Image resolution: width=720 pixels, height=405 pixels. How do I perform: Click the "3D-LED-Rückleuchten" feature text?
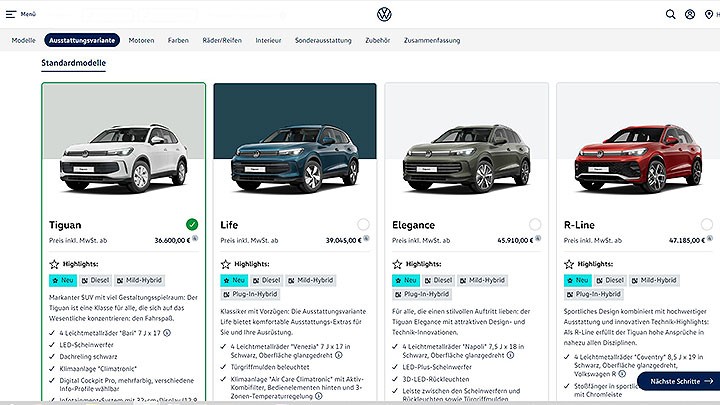[436, 379]
